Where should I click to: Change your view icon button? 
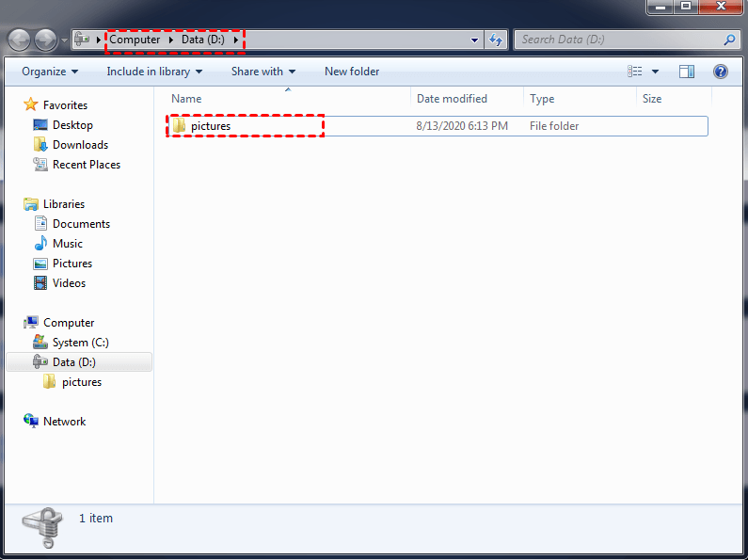coord(635,72)
